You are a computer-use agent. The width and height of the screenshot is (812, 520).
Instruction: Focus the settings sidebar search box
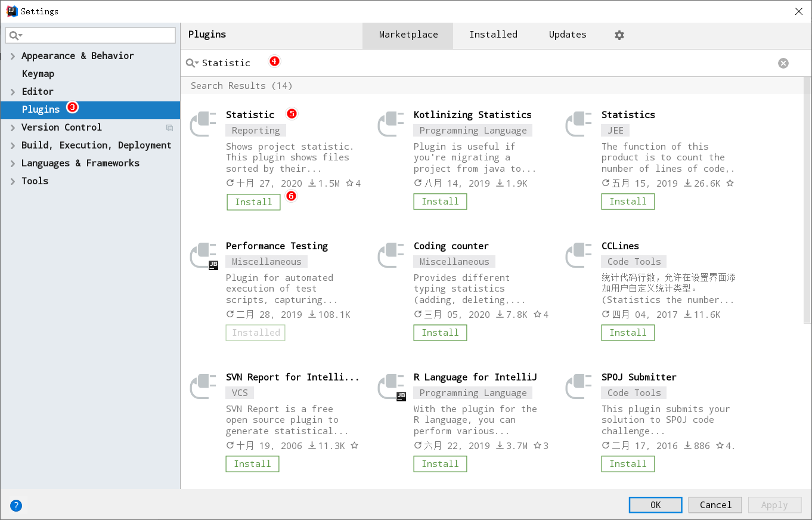pyautogui.click(x=91, y=36)
